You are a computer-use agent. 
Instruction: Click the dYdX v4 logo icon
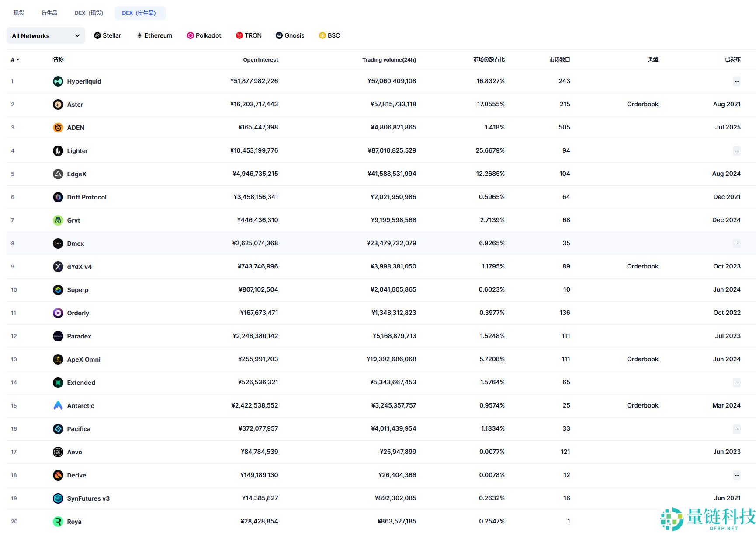click(58, 267)
